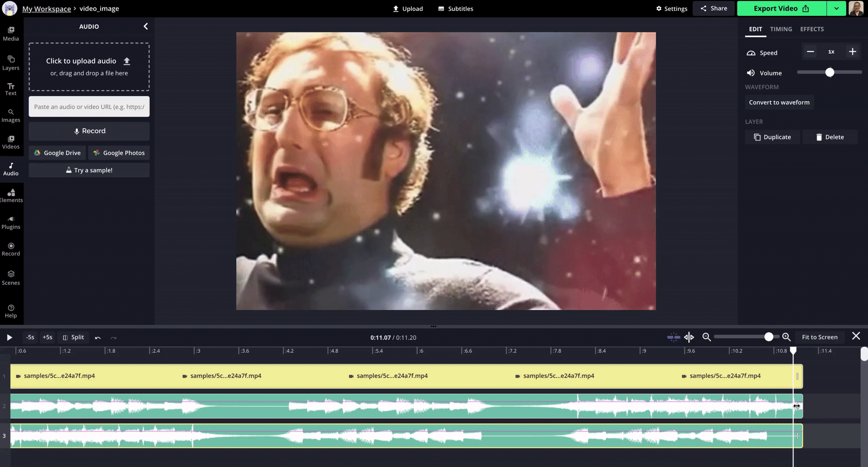
Task: Skip forward 5 seconds
Action: (x=47, y=337)
